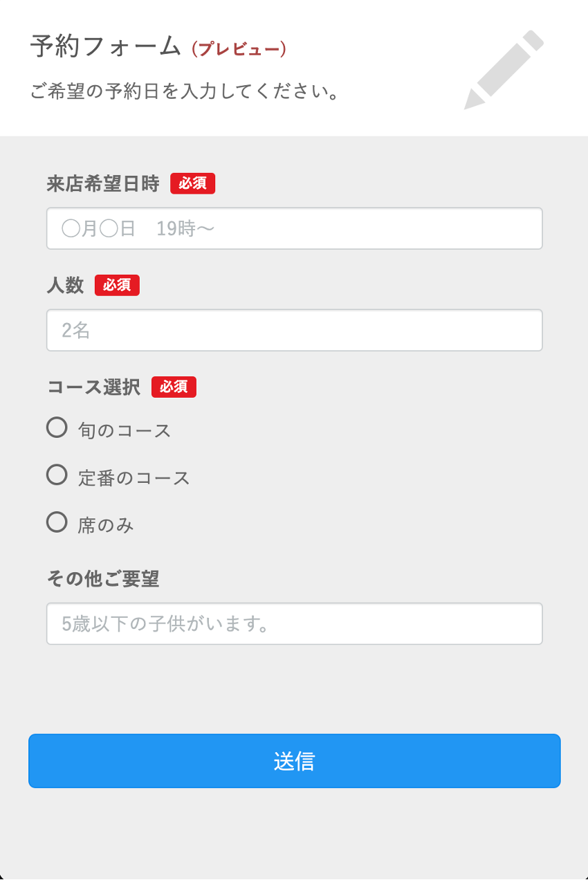Click the 旬のコース label text
This screenshot has height=880, width=588.
coord(125,430)
